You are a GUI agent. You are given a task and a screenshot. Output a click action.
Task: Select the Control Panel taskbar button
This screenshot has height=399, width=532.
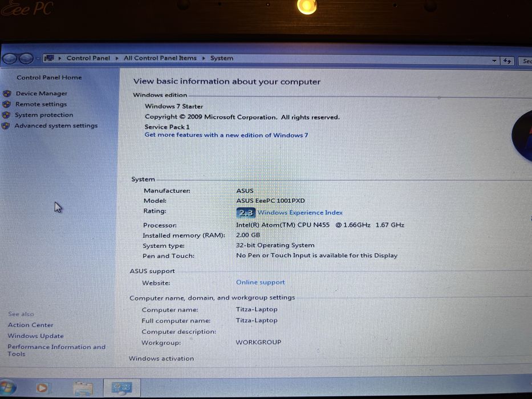pos(122,388)
